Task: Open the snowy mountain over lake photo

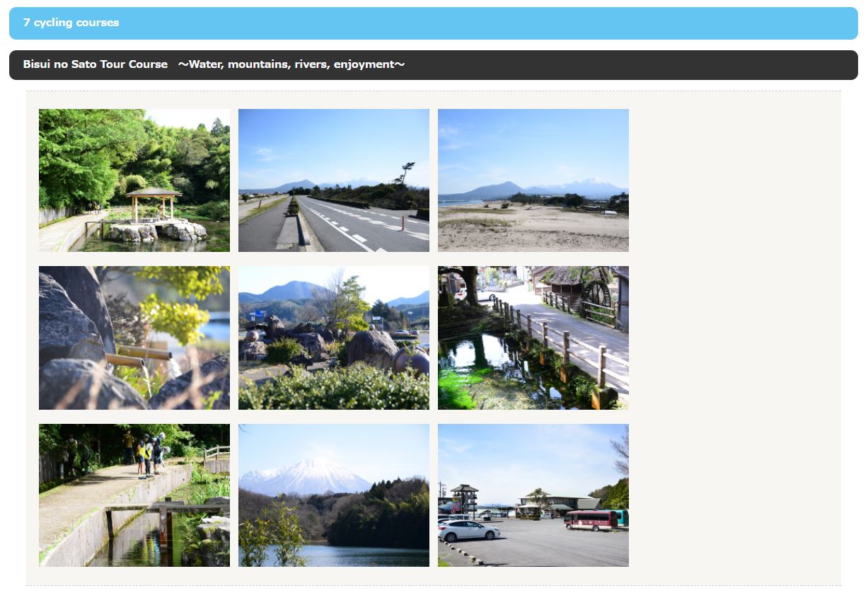Action: [x=334, y=495]
